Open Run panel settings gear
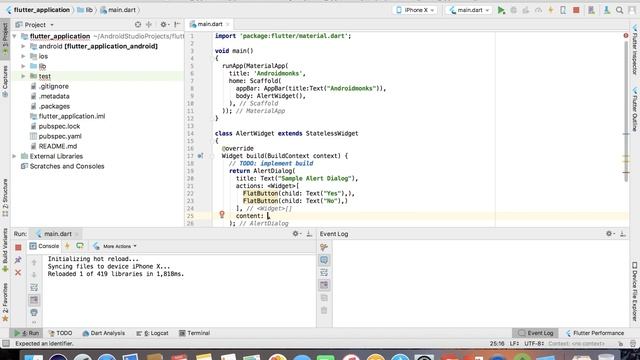 (296, 234)
